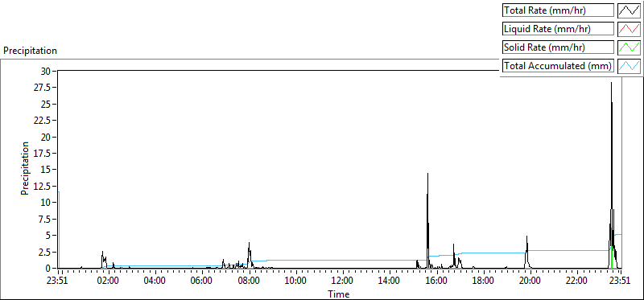Select the Liquid Rate (mm/hr) legend label
Image resolution: width=644 pixels, height=300 pixels.
(559, 29)
